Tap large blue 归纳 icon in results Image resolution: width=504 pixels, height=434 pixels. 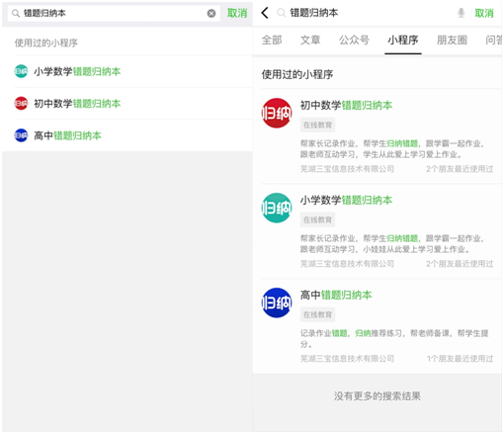click(x=277, y=303)
